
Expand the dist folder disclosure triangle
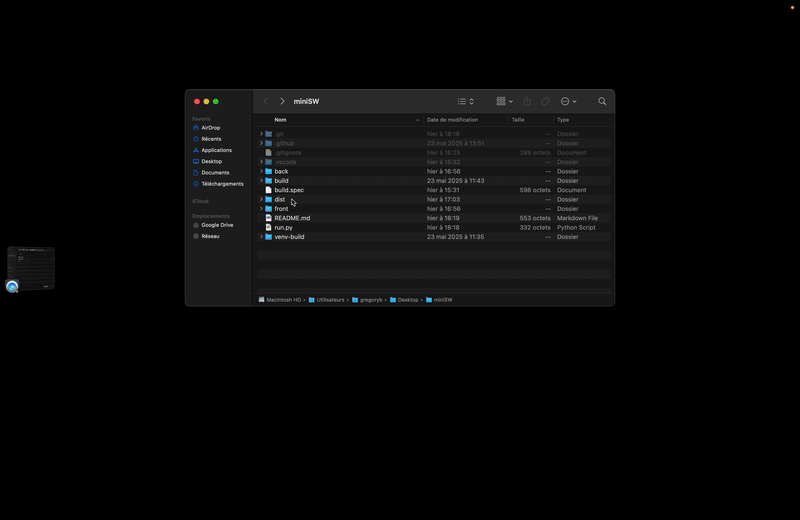(261, 200)
